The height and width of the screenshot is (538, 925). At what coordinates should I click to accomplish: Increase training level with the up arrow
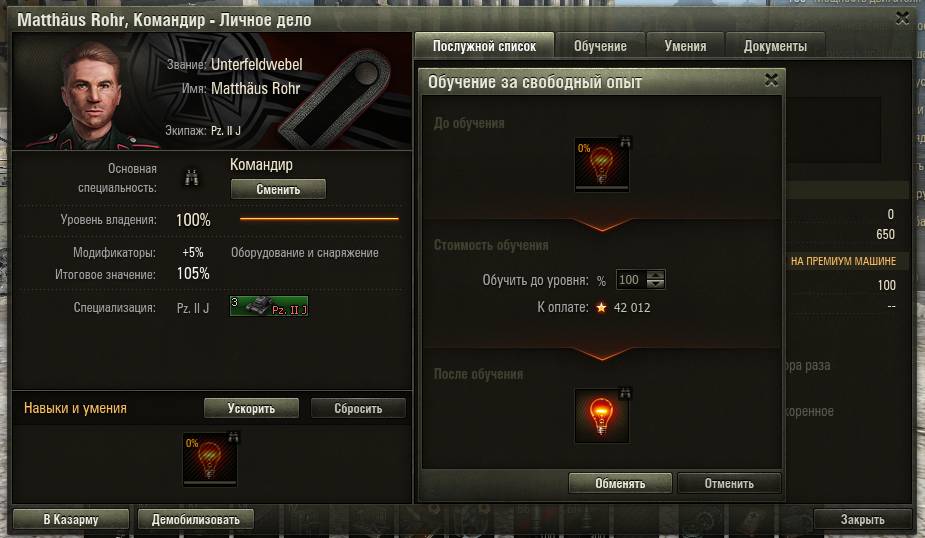655,275
